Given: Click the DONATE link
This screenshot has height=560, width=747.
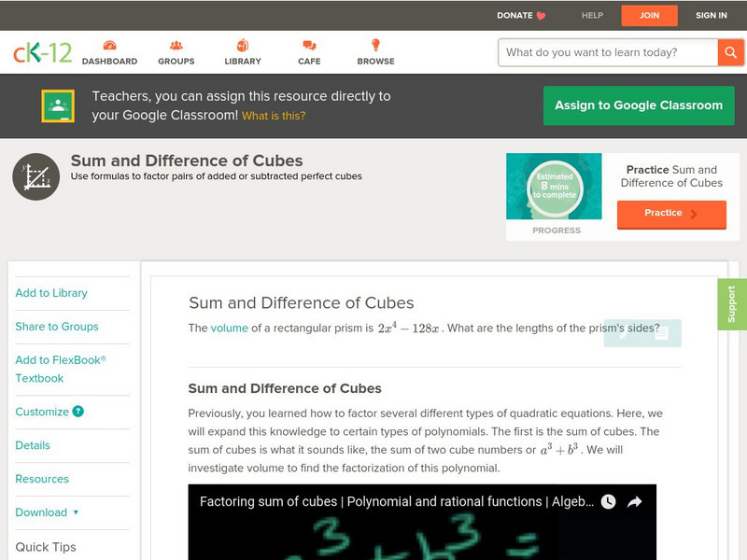Looking at the screenshot, I should pyautogui.click(x=514, y=16).
